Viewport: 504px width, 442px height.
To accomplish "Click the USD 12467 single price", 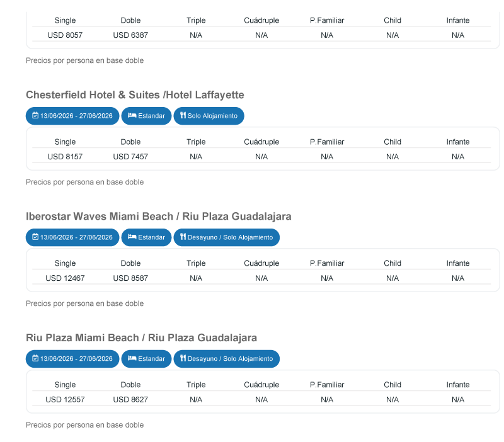I will click(x=65, y=278).
